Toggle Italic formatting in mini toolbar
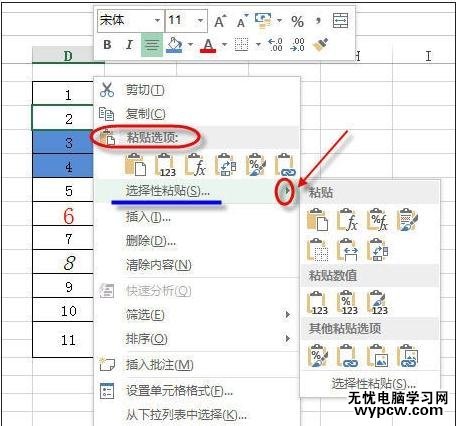 coord(129,44)
